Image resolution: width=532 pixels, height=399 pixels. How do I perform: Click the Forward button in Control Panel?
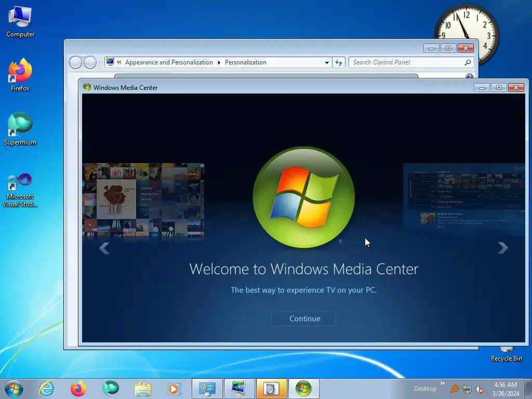[x=90, y=62]
